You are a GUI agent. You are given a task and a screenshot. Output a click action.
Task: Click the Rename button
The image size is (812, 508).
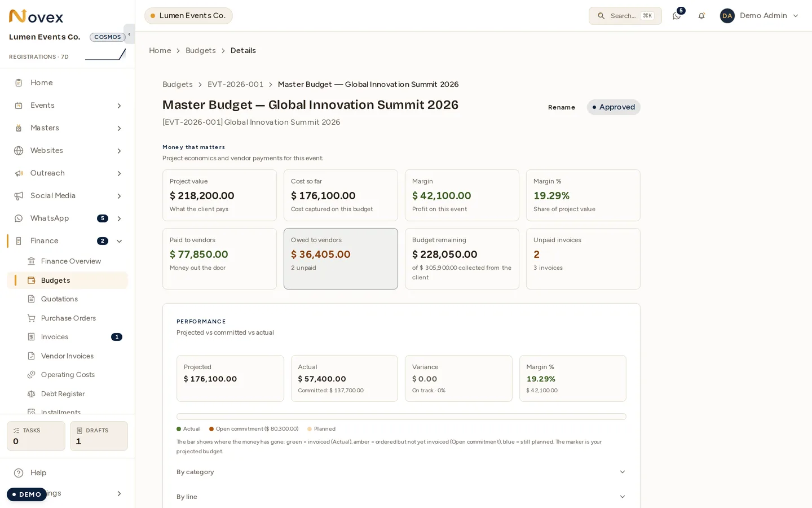[562, 107]
